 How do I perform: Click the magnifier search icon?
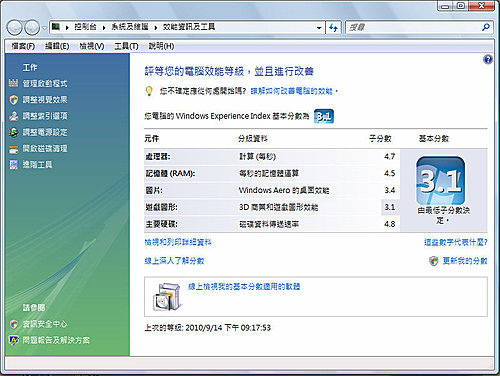[486, 27]
